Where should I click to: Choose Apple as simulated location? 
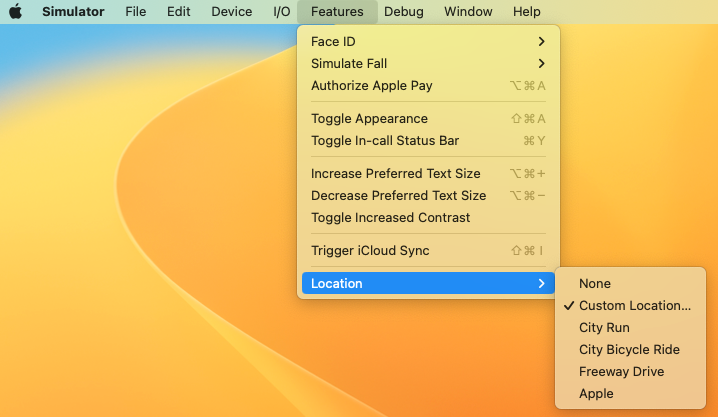[630, 393]
